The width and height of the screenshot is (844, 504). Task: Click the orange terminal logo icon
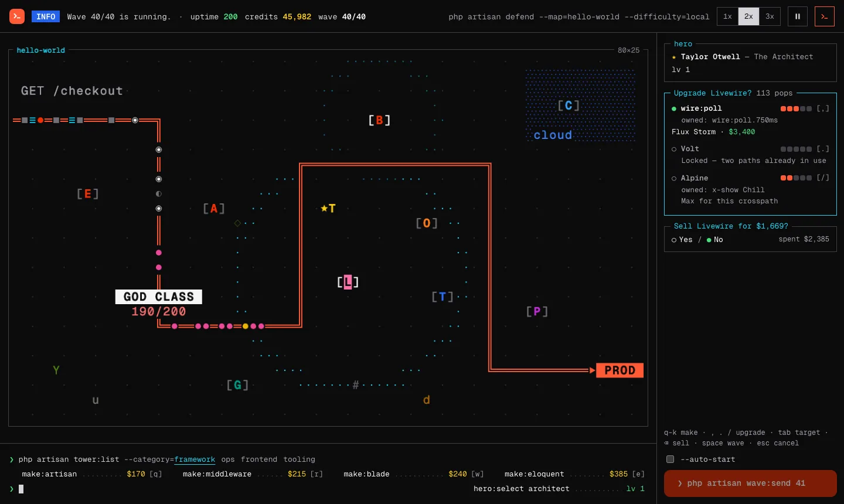(x=17, y=16)
